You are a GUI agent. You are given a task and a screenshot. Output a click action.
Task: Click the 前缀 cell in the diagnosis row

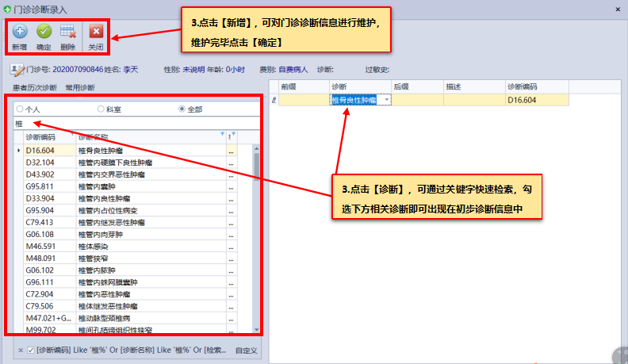pyautogui.click(x=303, y=100)
